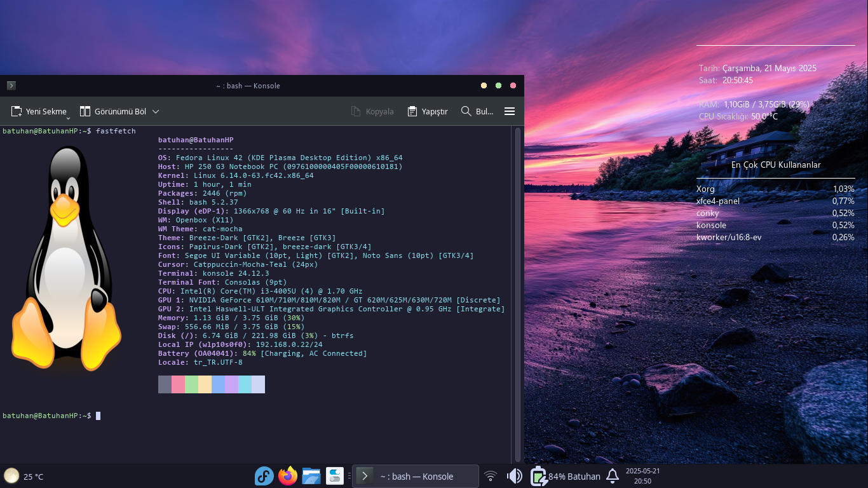Click the volume speaker tray icon
This screenshot has width=868, height=488.
click(514, 476)
